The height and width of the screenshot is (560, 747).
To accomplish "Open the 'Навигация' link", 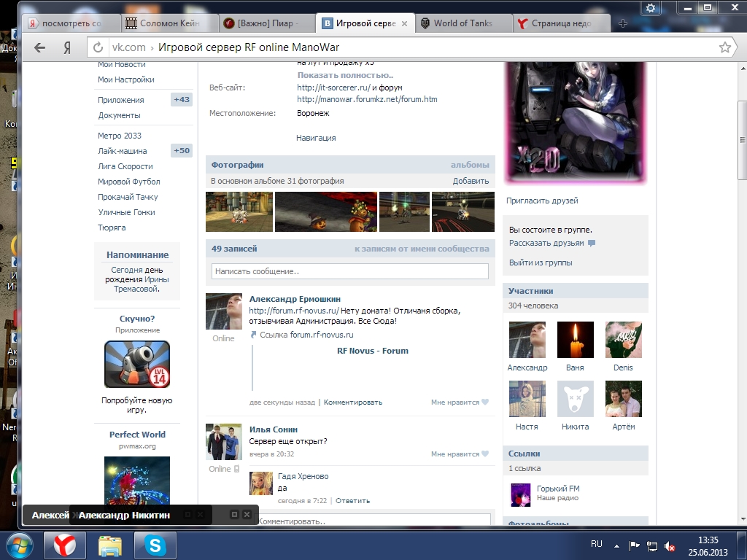I will (x=316, y=138).
